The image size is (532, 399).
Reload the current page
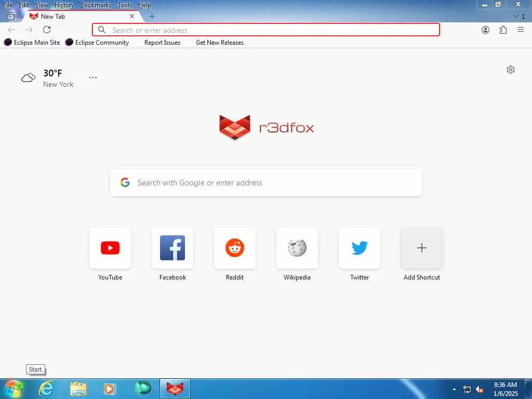pos(47,30)
